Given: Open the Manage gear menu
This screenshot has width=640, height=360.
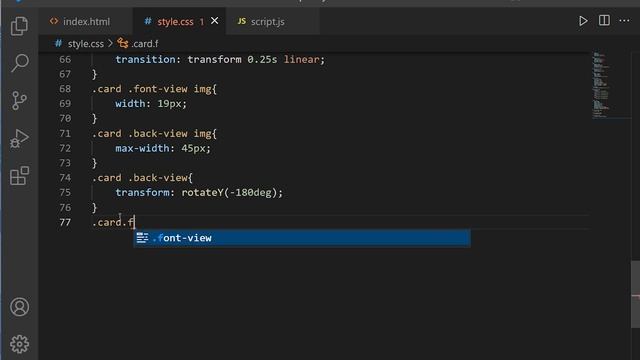Looking at the screenshot, I should pyautogui.click(x=19, y=344).
